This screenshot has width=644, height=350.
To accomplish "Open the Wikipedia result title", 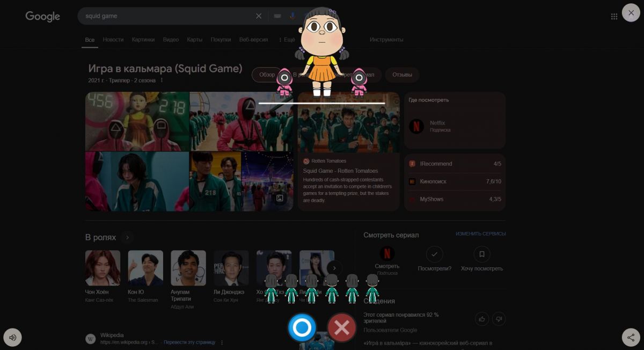I will tap(112, 336).
